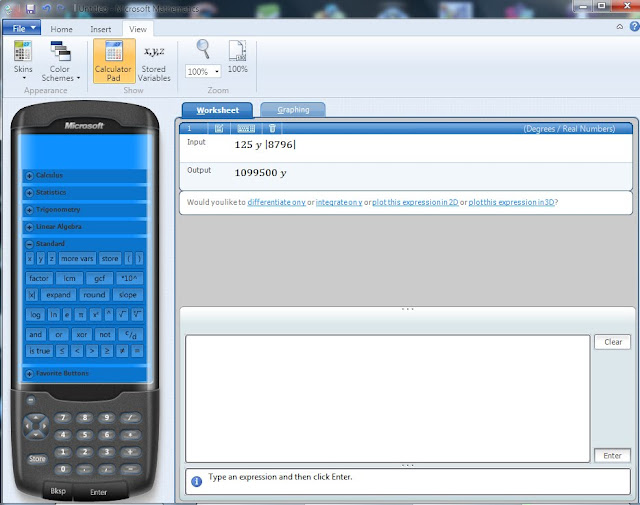Screen dimensions: 640x505
Task: Click the division key on keypad
Action: click(x=130, y=418)
